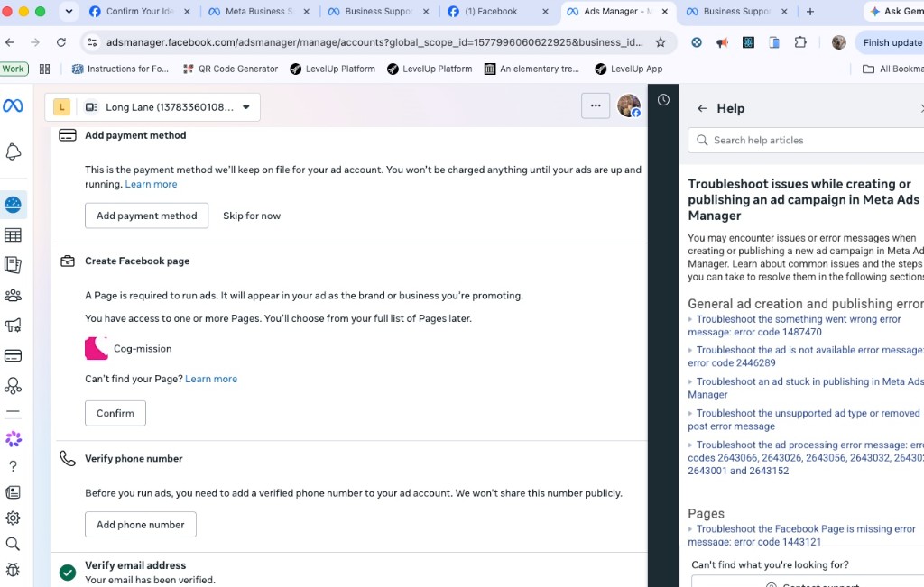Select the Cog-mission page thumbnail
The width and height of the screenshot is (924, 587).
coord(96,349)
